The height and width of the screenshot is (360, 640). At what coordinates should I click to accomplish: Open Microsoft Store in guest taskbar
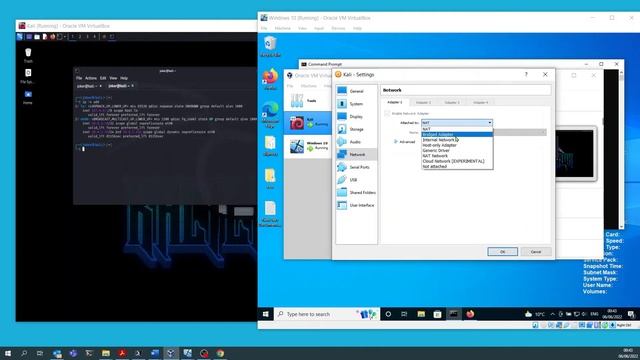pyautogui.click(x=437, y=314)
